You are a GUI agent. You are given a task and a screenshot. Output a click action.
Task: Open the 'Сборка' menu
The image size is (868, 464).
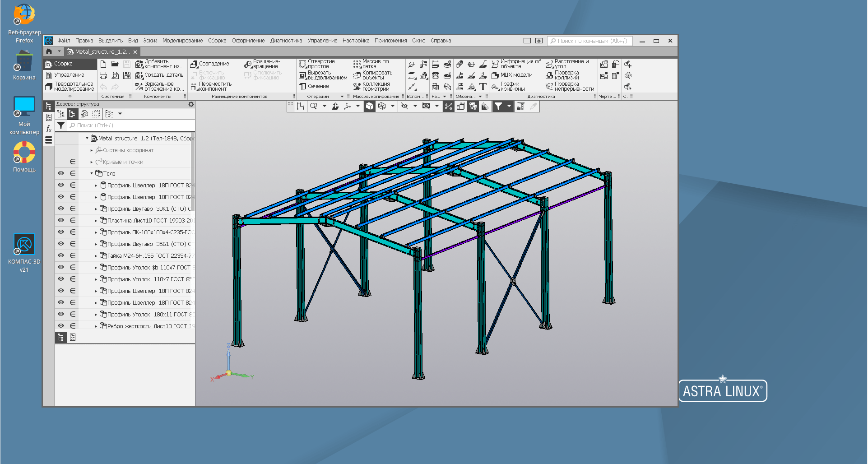coord(217,41)
